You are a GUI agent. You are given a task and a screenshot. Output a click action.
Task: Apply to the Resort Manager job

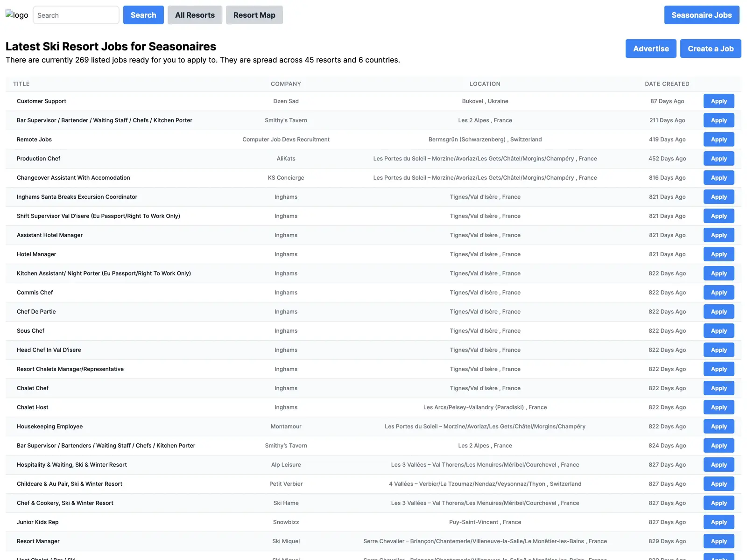719,541
